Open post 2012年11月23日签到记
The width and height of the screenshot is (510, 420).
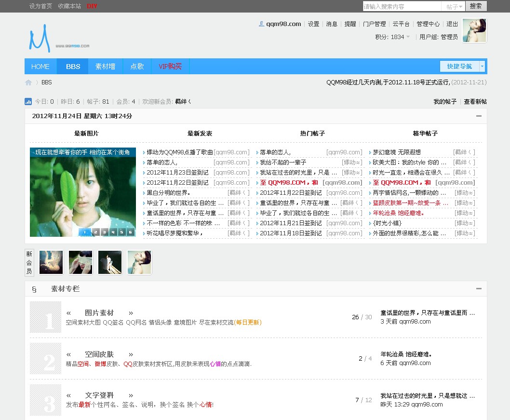[177, 173]
